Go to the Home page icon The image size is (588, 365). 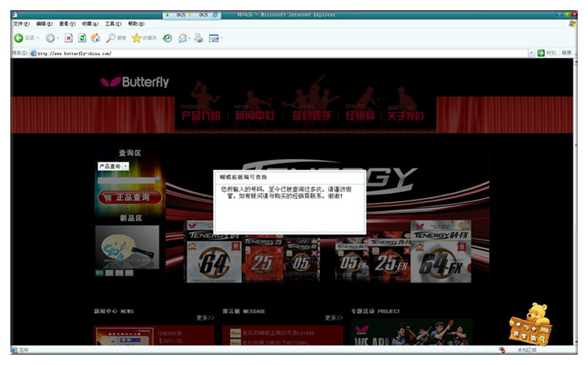click(x=95, y=38)
